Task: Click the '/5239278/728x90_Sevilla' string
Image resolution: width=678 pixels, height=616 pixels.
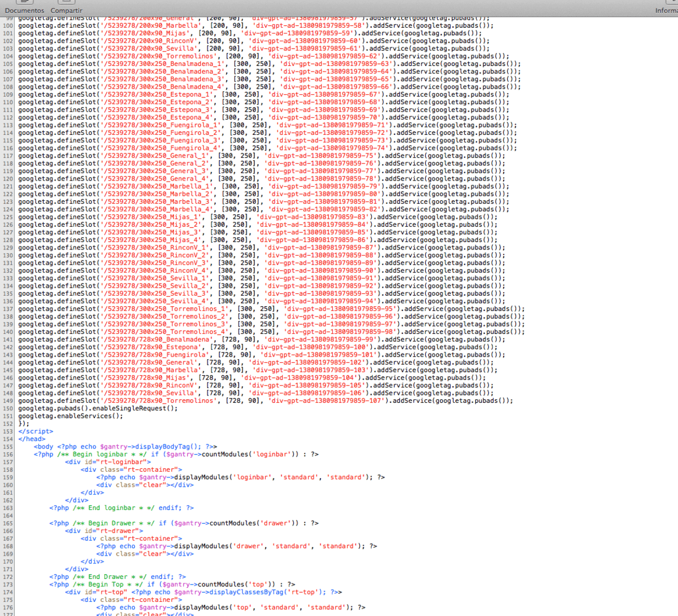Action: 150,394
